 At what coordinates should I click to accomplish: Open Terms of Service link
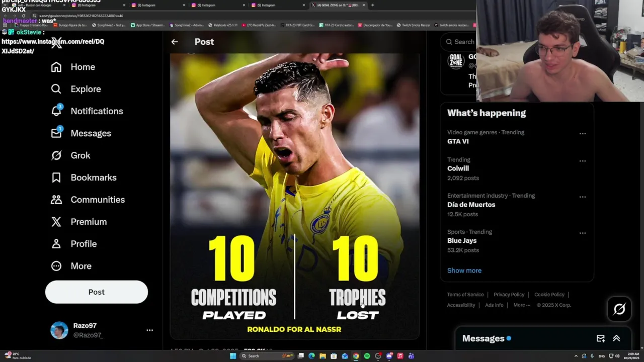(x=465, y=295)
